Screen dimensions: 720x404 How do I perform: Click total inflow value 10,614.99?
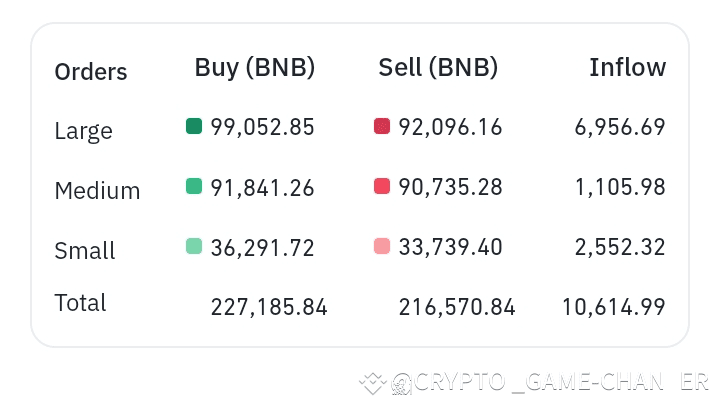point(613,307)
